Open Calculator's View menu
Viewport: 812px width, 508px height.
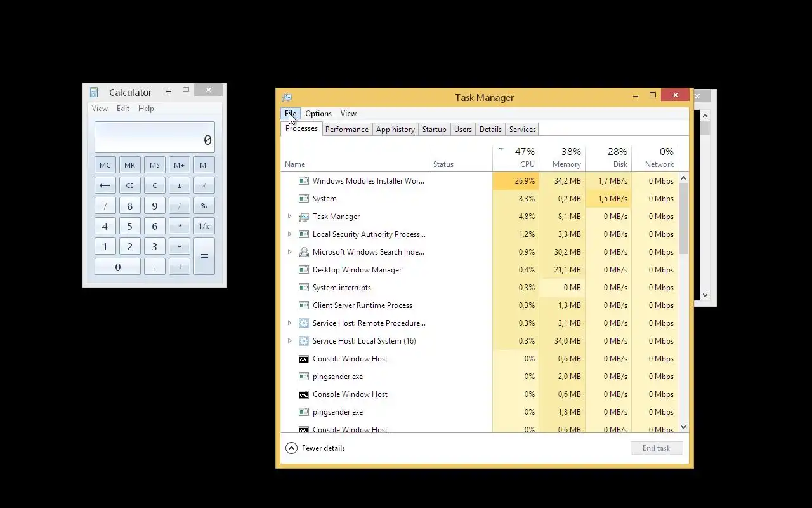[100, 109]
